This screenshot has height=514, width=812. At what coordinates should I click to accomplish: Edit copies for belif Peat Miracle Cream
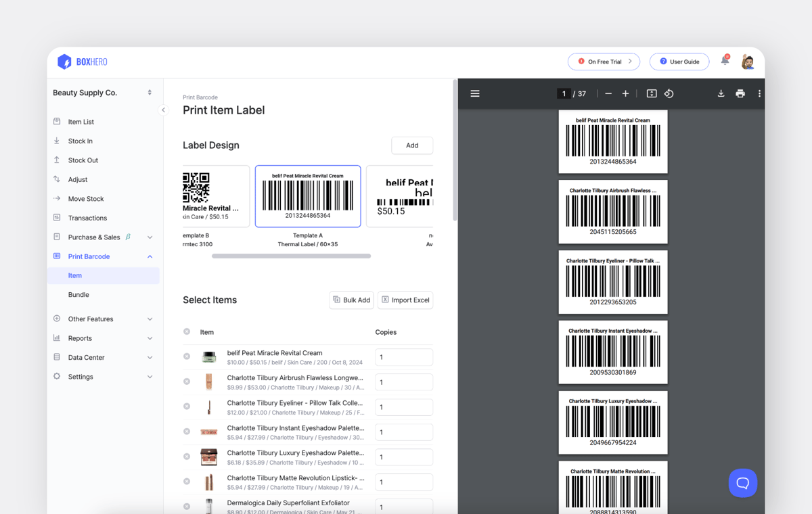click(404, 357)
